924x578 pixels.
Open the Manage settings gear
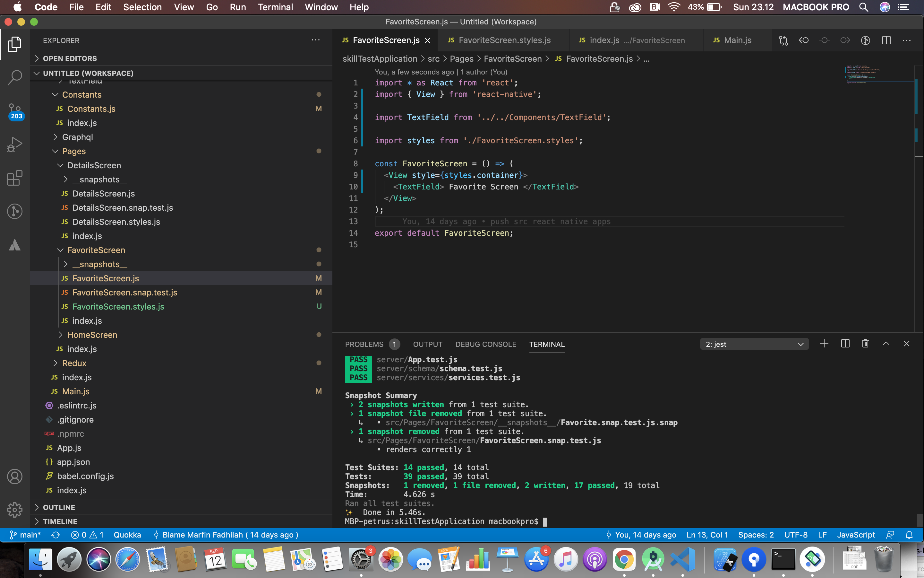pos(14,510)
